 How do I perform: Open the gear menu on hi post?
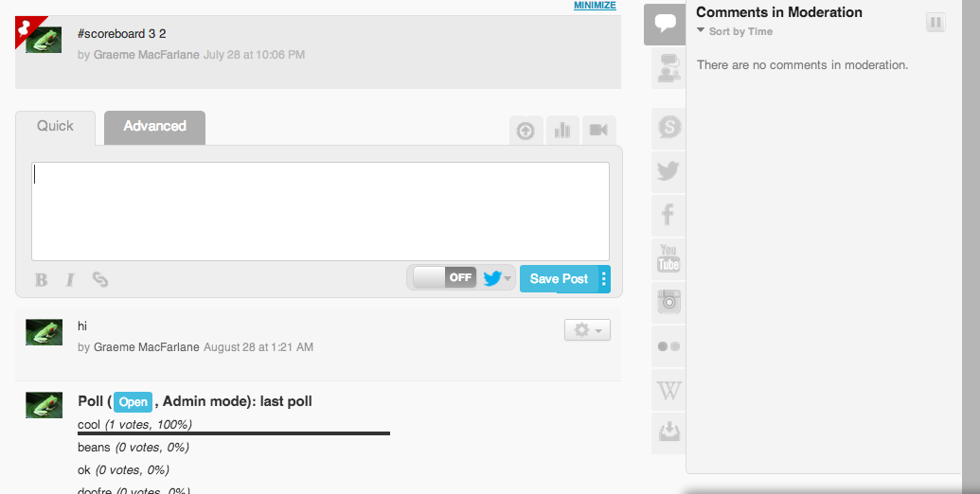[x=587, y=329]
